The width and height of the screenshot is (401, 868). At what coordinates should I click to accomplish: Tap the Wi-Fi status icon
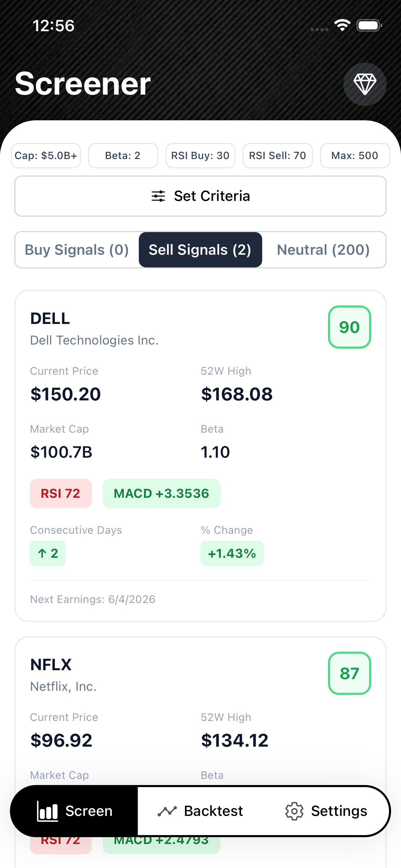coord(342,25)
